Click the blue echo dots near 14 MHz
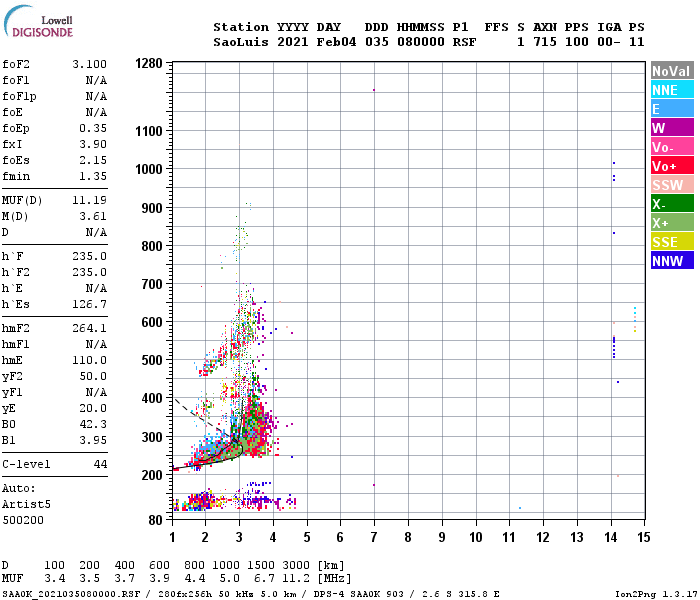This screenshot has height=600, width=700. [614, 347]
